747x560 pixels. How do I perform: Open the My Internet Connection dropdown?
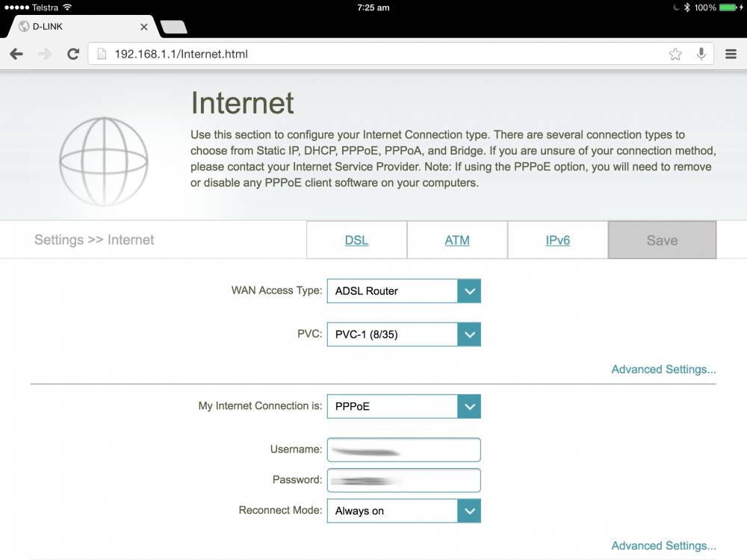coord(404,406)
